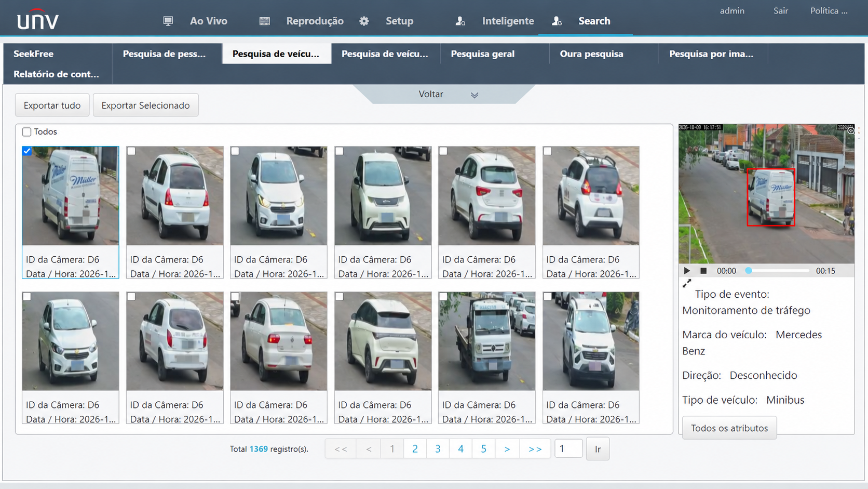Go to next page with > button
The width and height of the screenshot is (868, 489).
[x=507, y=449]
